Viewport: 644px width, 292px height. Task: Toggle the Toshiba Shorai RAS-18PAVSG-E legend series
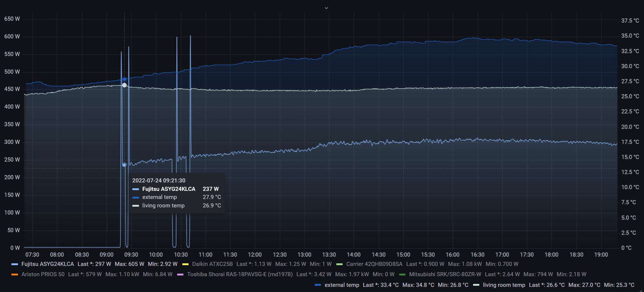tap(240, 274)
